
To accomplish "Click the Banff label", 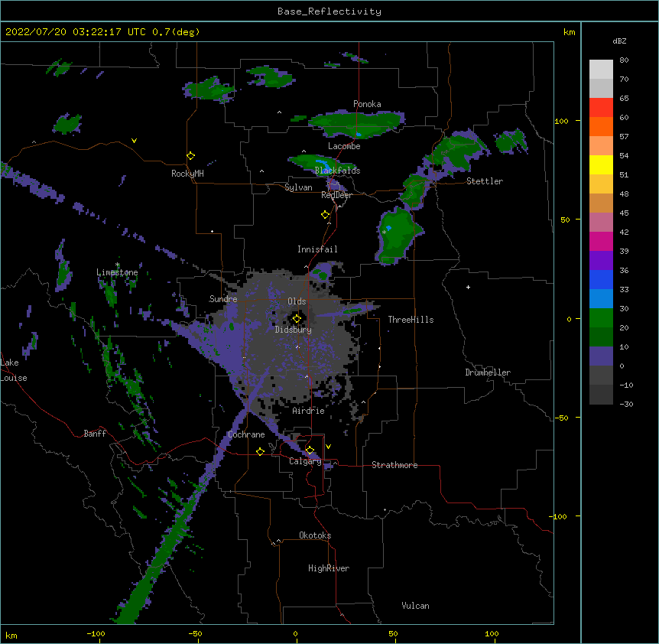I will [x=95, y=434].
